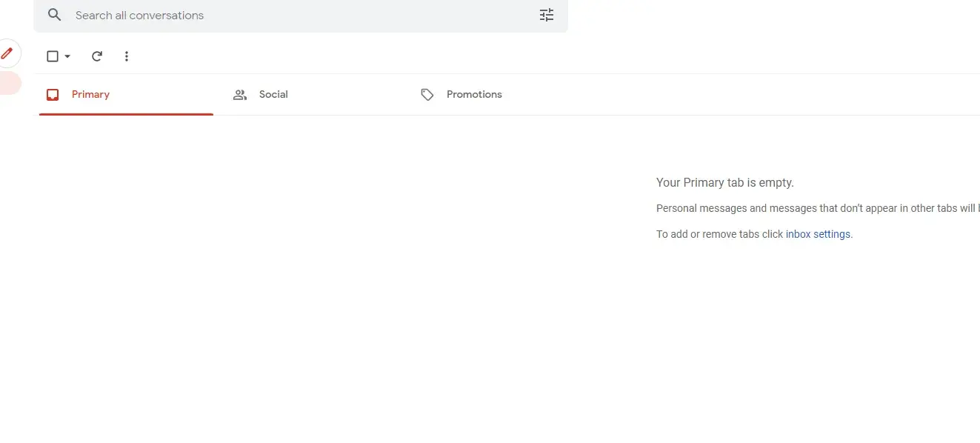Click the Social people icon
The image size is (980, 443).
[x=240, y=95]
